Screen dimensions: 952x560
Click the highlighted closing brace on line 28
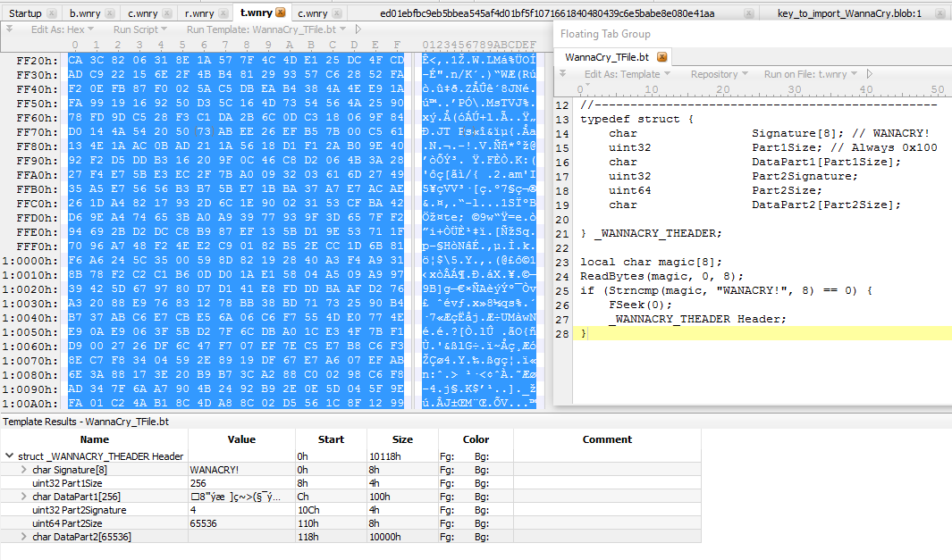pyautogui.click(x=584, y=333)
